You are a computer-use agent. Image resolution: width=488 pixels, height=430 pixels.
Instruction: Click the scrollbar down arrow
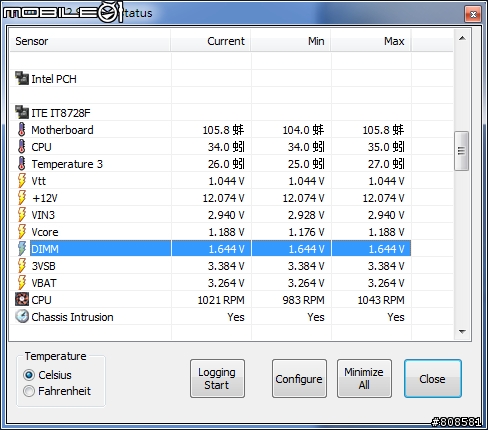pyautogui.click(x=462, y=331)
